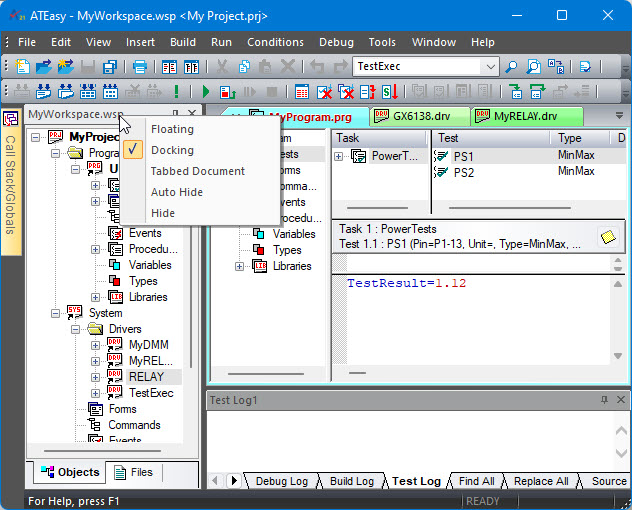
Task: Switch to the Files tab
Action: coord(134,472)
